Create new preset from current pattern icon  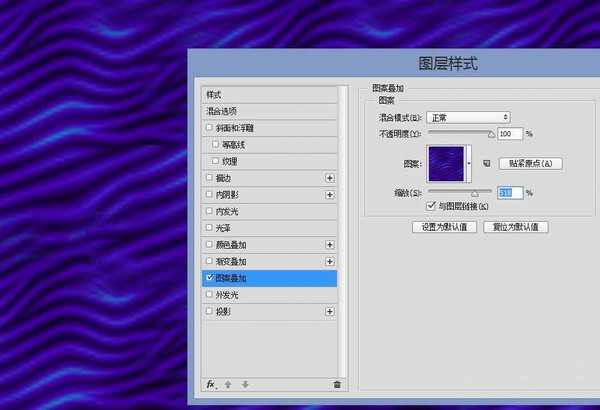point(487,163)
